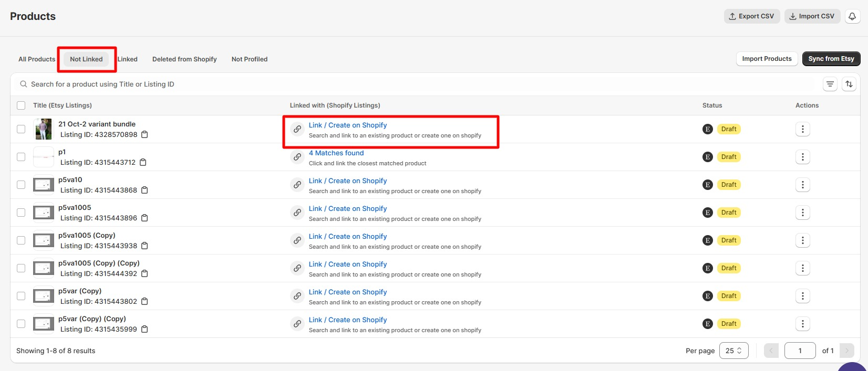868x371 pixels.
Task: Copy Listing ID 4315444392 with clipboard icon
Action: 144,274
